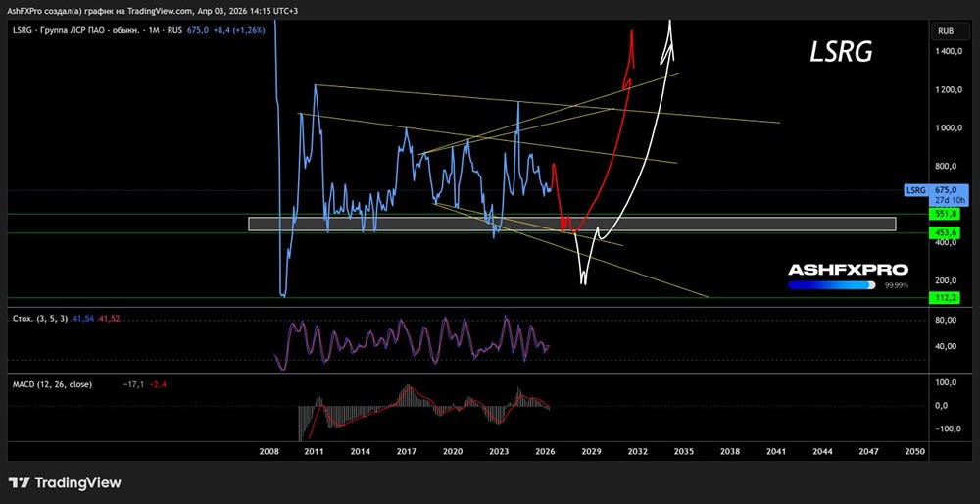Open the Стох. (3, 5, 3) indicator legend
This screenshot has height=504, width=980.
(39, 319)
